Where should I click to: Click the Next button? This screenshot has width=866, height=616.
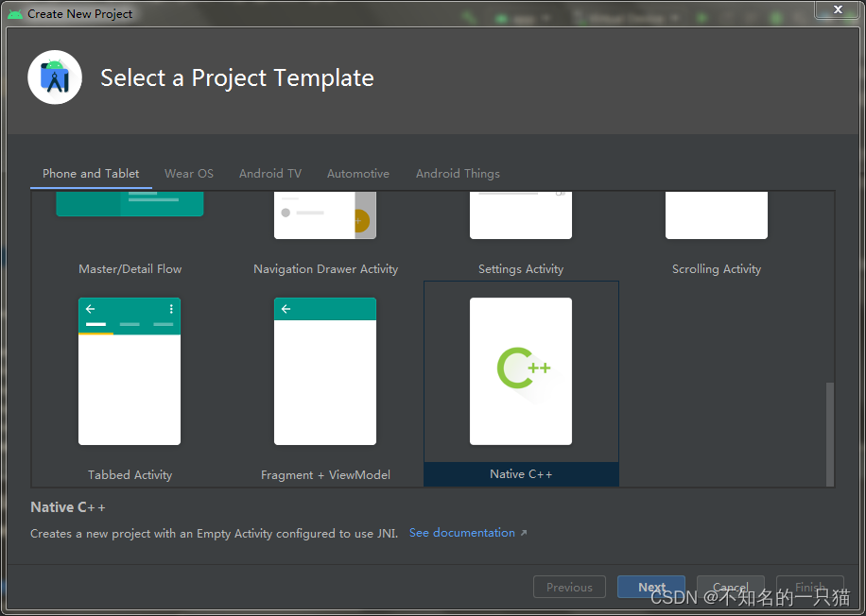pyautogui.click(x=651, y=587)
